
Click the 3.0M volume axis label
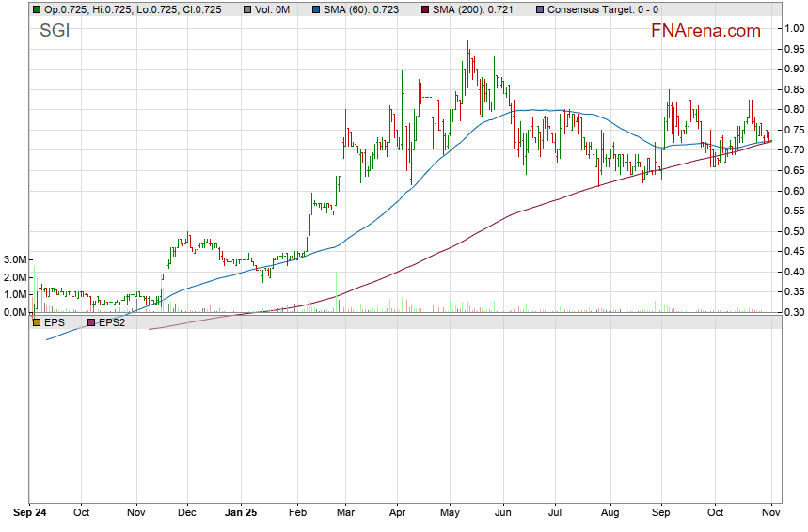tap(13, 259)
